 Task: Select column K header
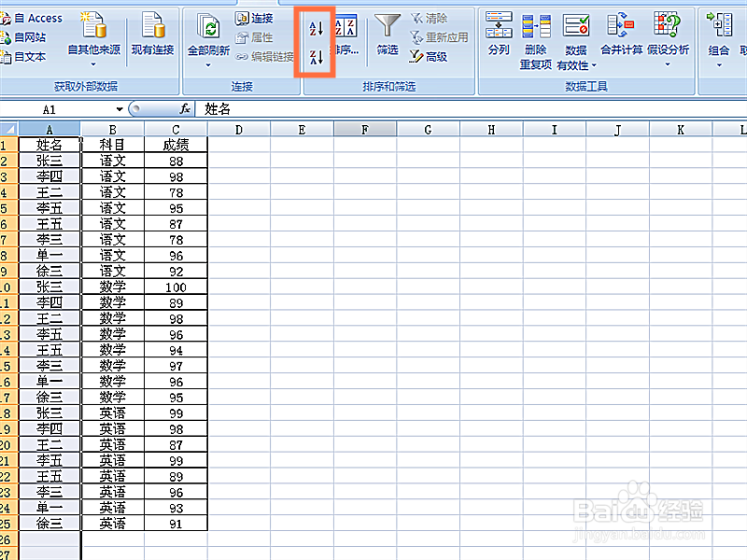tap(681, 129)
